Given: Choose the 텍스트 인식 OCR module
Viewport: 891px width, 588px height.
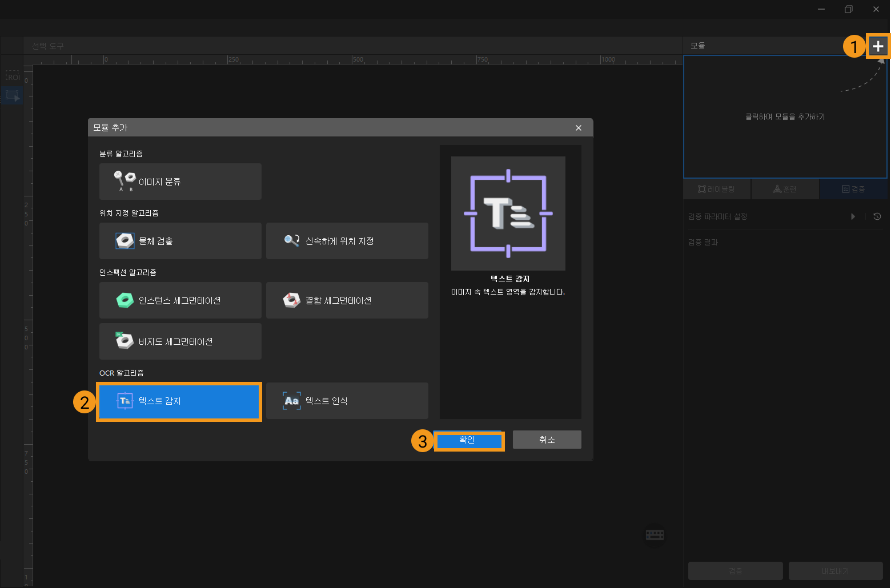Looking at the screenshot, I should point(347,401).
